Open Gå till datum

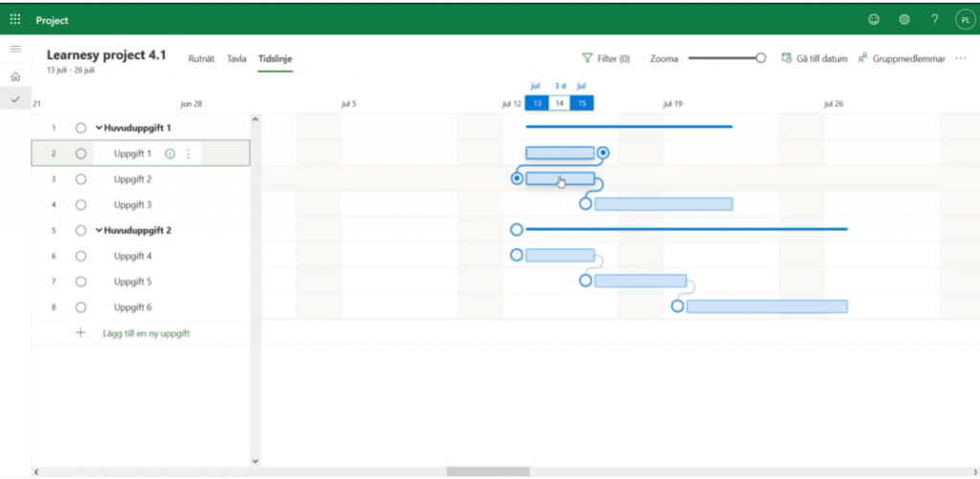pyautogui.click(x=814, y=58)
